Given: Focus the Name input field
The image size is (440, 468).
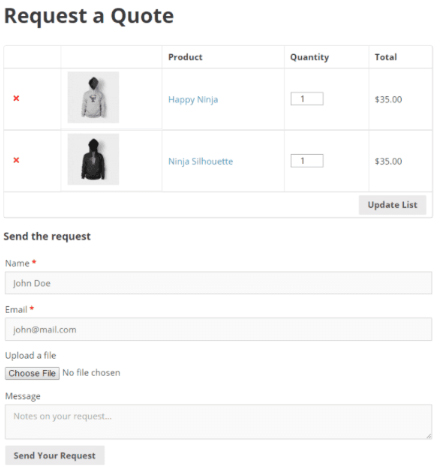Looking at the screenshot, I should tap(218, 283).
